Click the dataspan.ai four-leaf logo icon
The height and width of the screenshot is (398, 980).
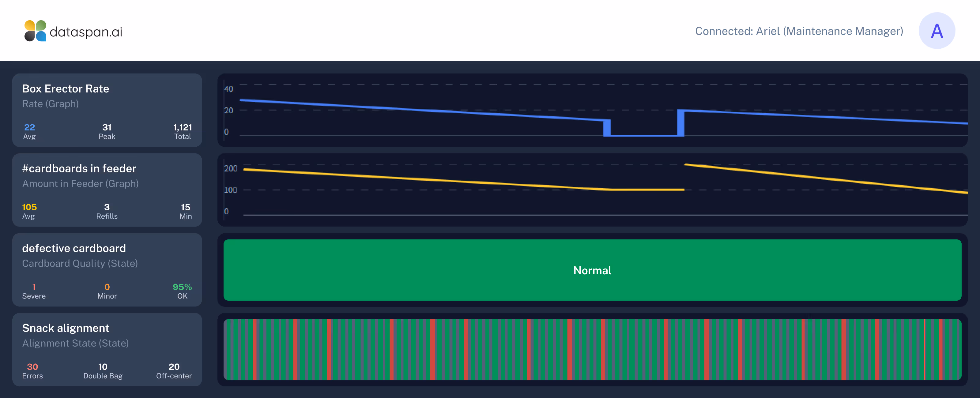36,31
